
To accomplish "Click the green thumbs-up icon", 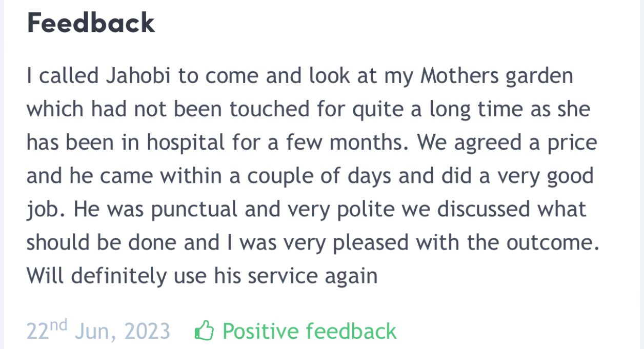I will (204, 331).
